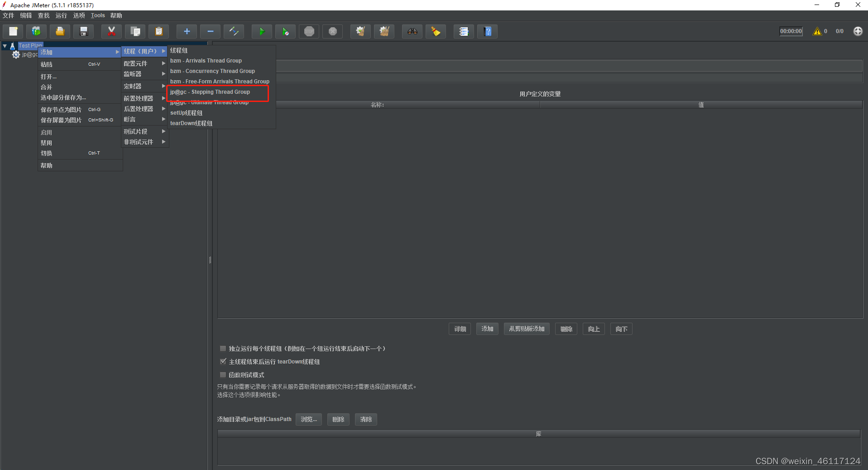Click the Shutdown test icon

pos(333,31)
